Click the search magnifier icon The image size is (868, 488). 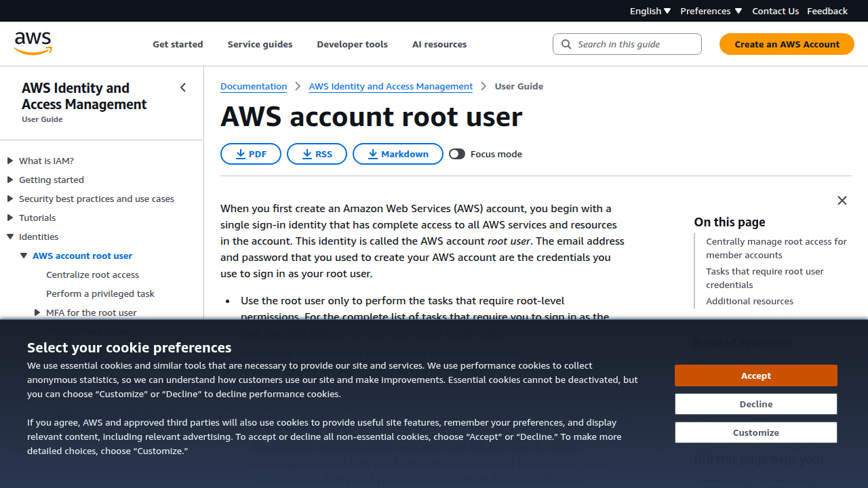click(x=566, y=44)
